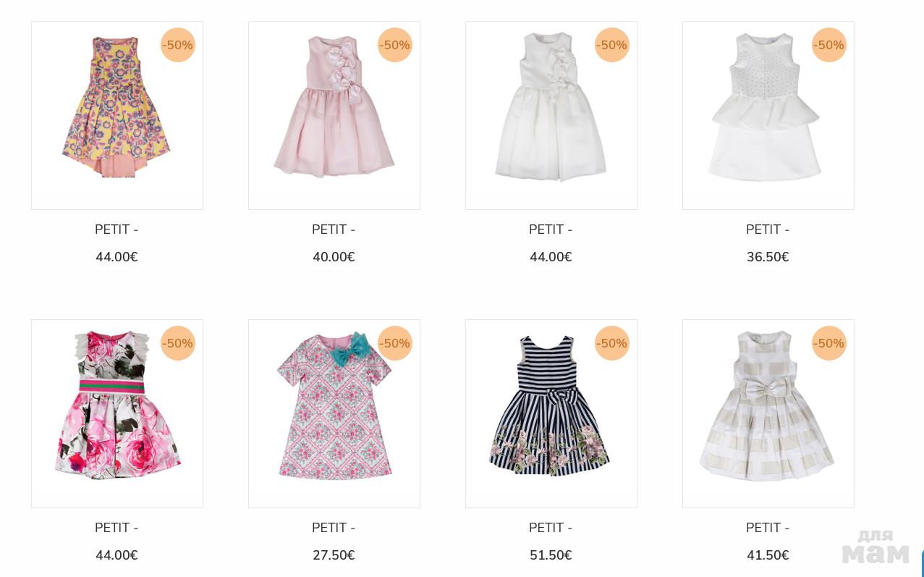Open the beige checked dress thumbnail
Image resolution: width=924 pixels, height=577 pixels.
[x=768, y=413]
